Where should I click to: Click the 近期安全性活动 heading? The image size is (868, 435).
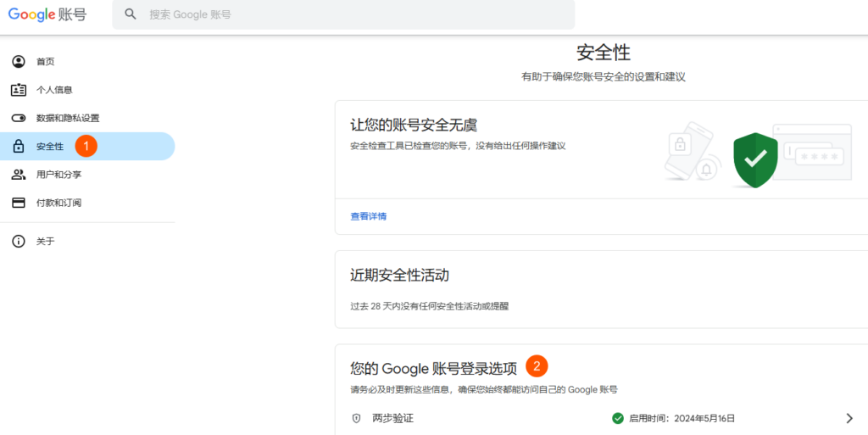[400, 275]
